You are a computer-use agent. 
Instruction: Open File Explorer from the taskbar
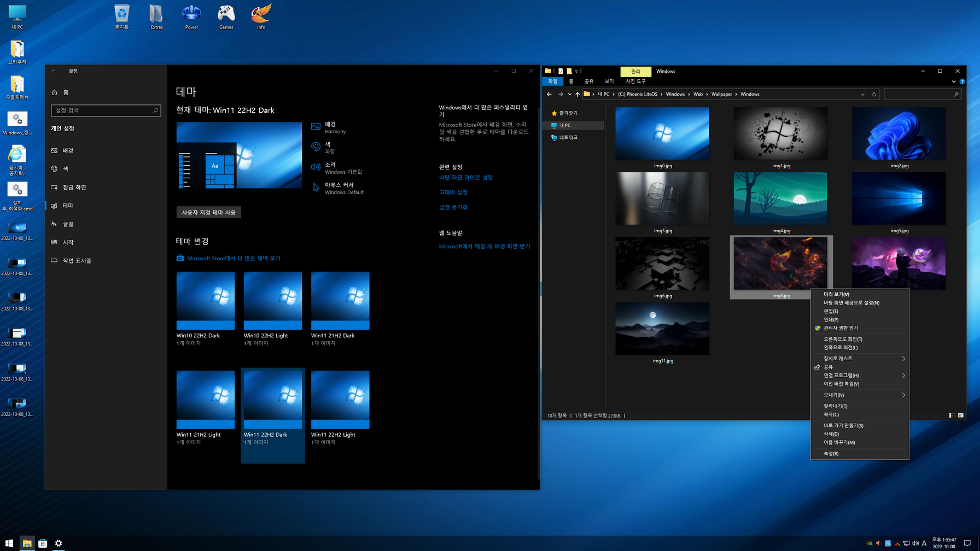27,543
